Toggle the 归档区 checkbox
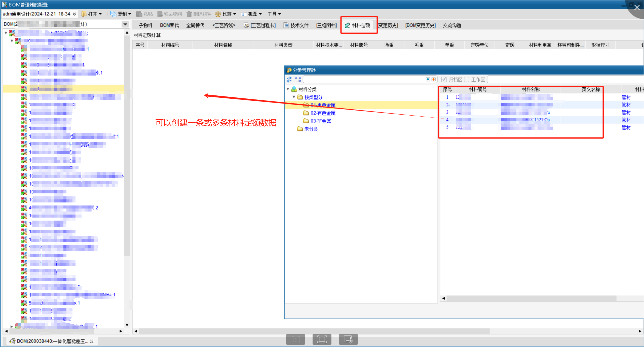 coord(444,80)
